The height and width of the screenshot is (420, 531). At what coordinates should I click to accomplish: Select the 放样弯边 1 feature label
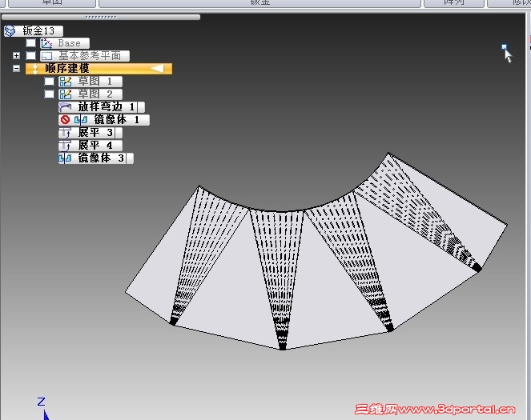[x=107, y=107]
